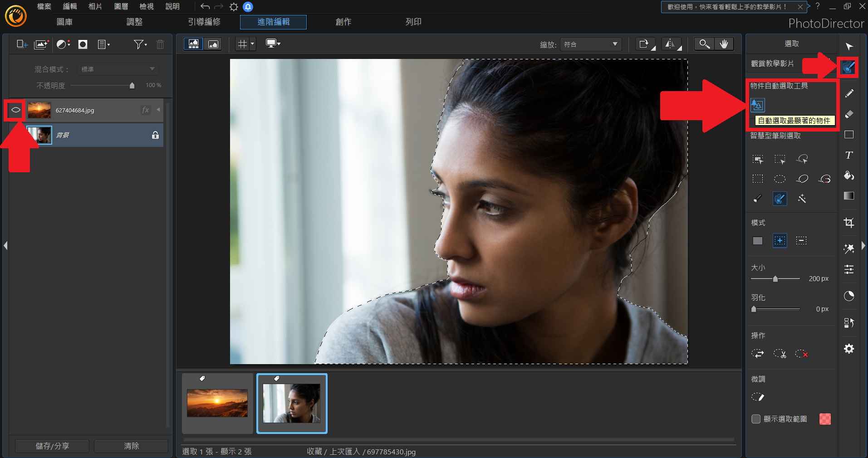
Task: Click the 儲存/分享 button
Action: [x=52, y=446]
